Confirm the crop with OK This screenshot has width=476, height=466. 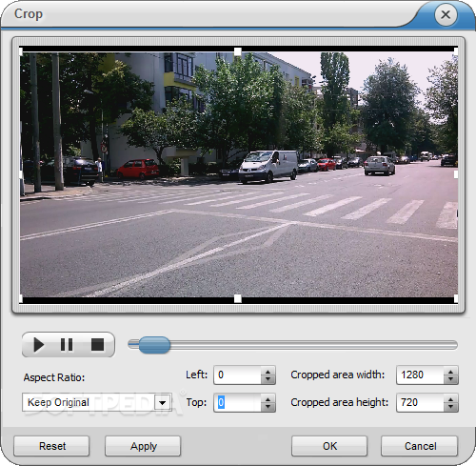point(329,446)
